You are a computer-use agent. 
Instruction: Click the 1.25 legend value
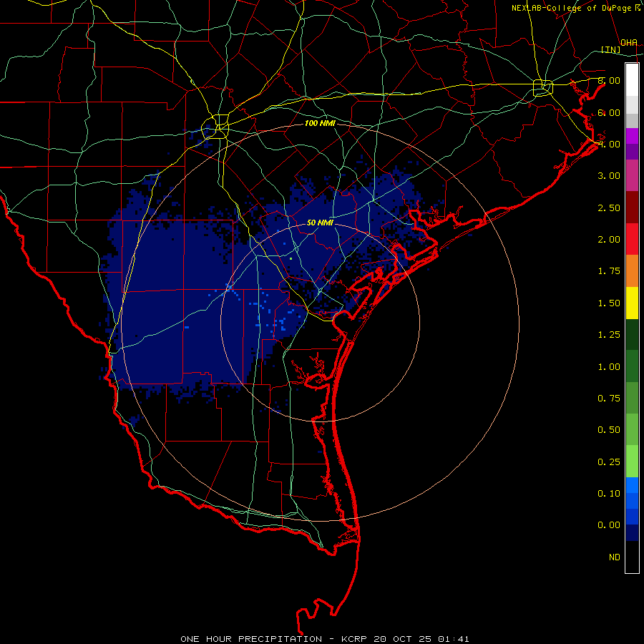[x=609, y=335]
